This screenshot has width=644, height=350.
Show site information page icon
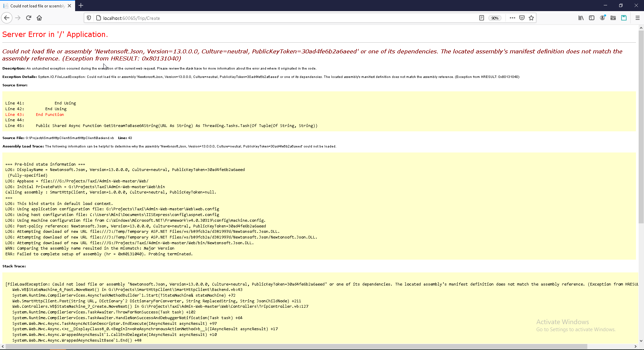[x=99, y=18]
